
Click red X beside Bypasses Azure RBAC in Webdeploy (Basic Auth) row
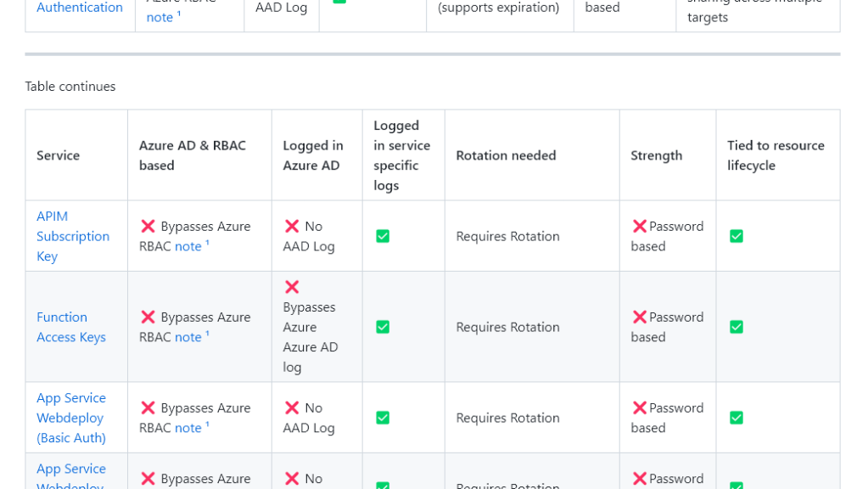pos(148,408)
